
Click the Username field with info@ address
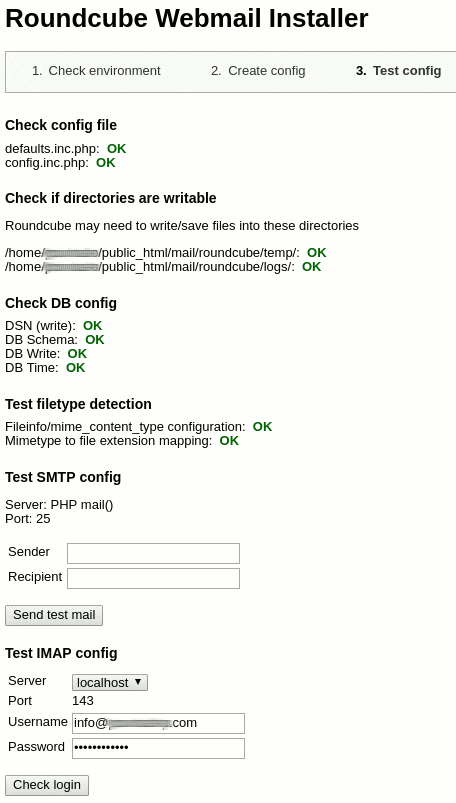[x=158, y=723]
